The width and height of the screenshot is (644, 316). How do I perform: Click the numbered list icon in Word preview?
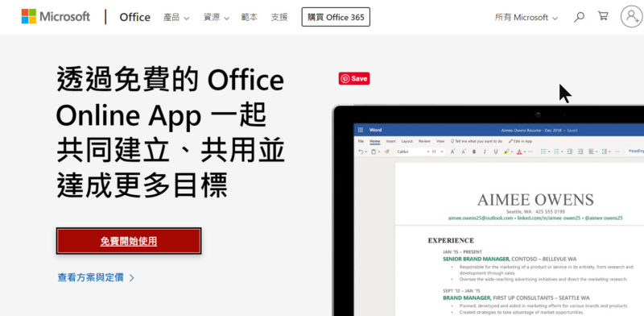[557, 152]
